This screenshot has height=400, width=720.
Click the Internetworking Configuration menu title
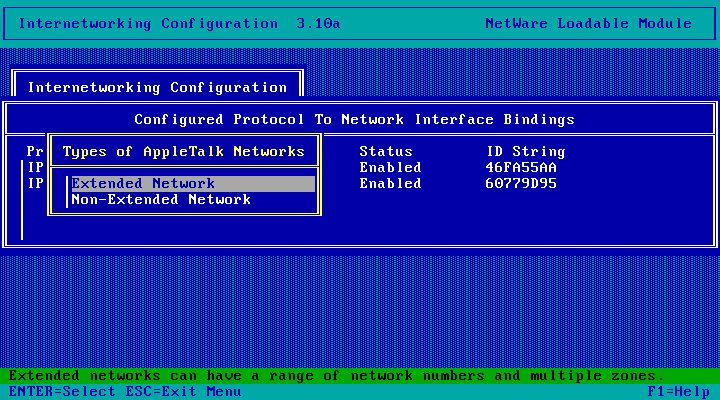[x=157, y=87]
